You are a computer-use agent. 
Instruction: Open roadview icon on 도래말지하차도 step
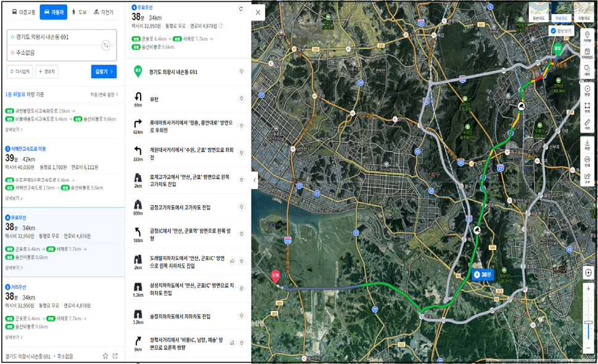pos(232,261)
